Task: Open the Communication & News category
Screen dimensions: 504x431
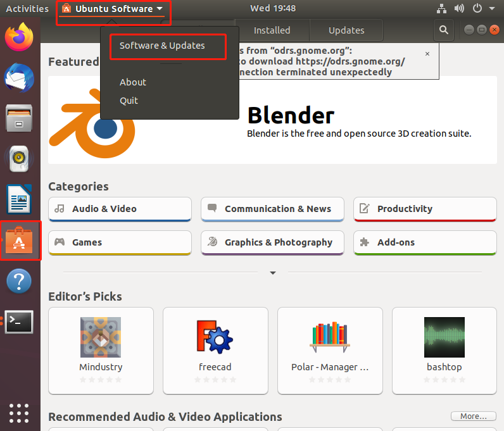Action: (x=272, y=209)
